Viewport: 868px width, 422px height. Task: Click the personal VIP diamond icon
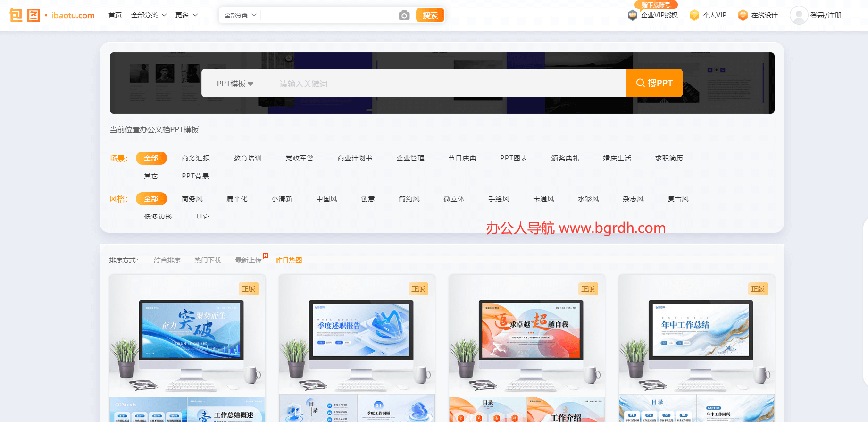coord(694,16)
